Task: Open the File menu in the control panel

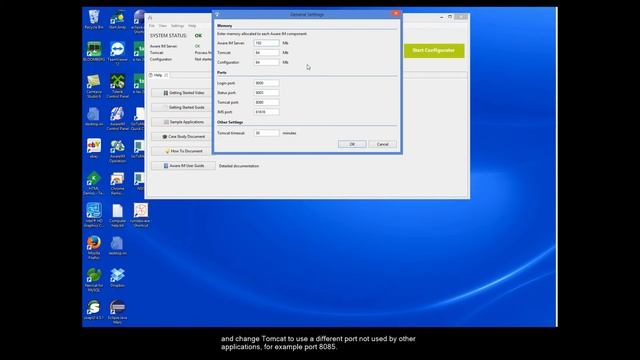Action: coord(152,26)
